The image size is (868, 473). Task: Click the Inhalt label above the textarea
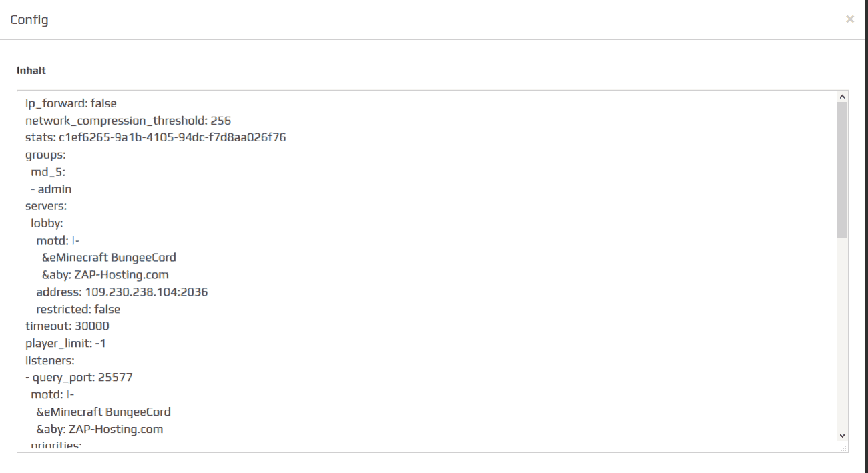[x=31, y=70]
